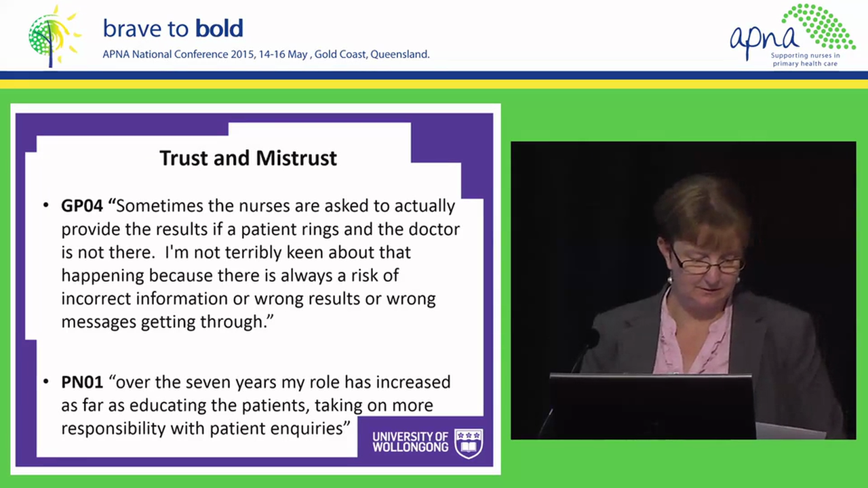Click the APNA National Conference 2015 subtitle
Viewport: 868px width, 488px height.
(x=266, y=54)
